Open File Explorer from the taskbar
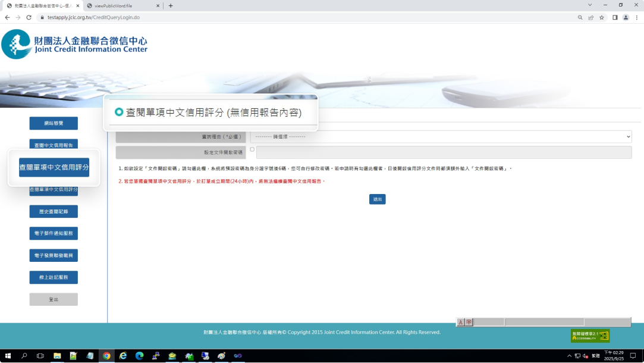 coord(58,356)
